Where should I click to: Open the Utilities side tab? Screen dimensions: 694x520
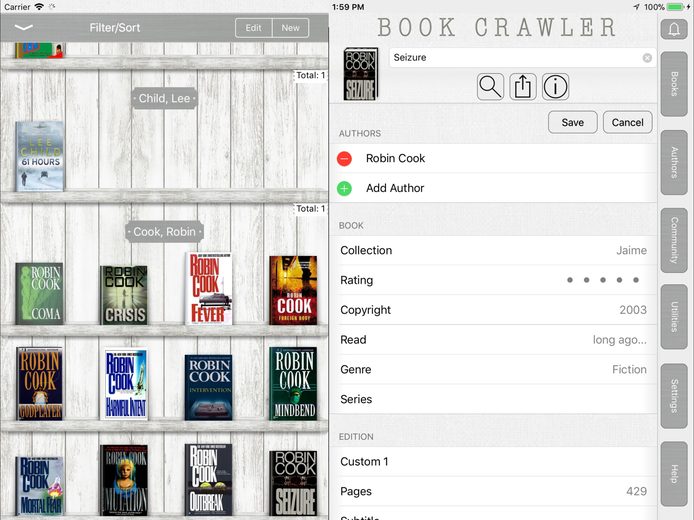(x=674, y=317)
